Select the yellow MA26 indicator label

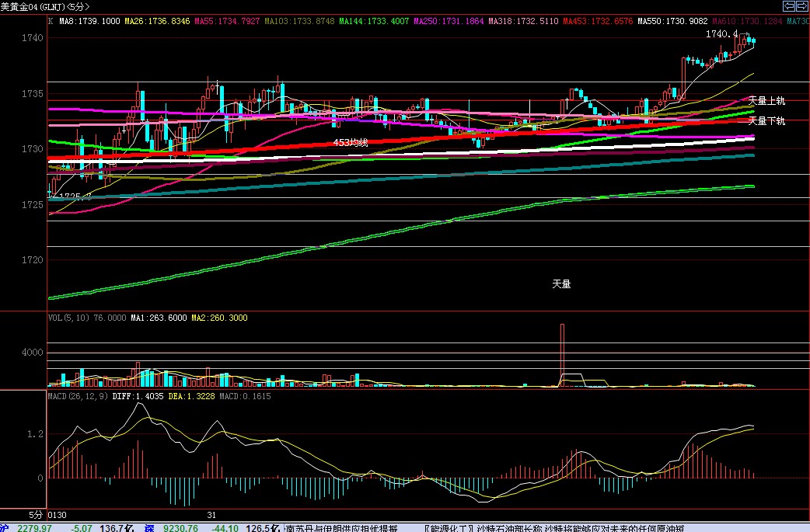coord(155,20)
